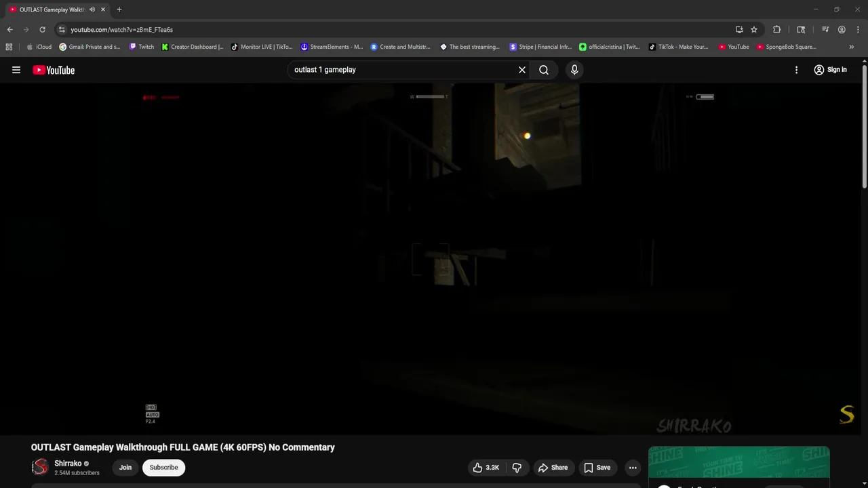Open the YouTube guide hamburger menu
Viewport: 868px width, 488px height.
16,70
